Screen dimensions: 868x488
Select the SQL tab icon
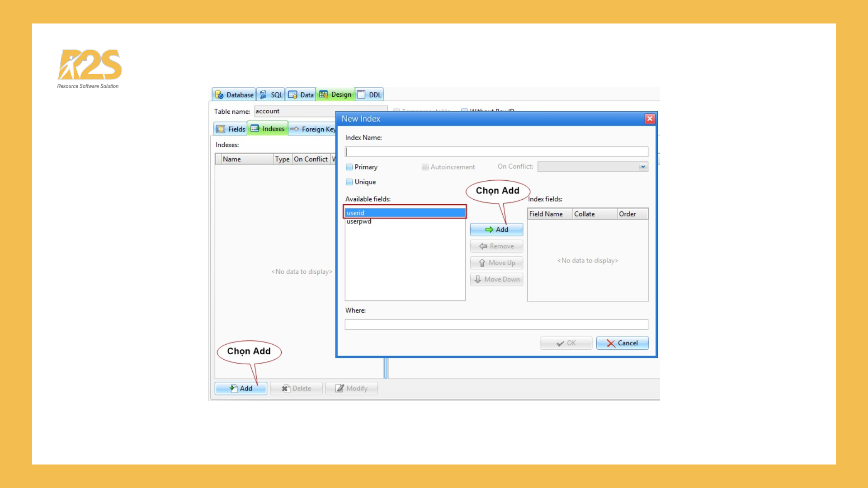(263, 94)
